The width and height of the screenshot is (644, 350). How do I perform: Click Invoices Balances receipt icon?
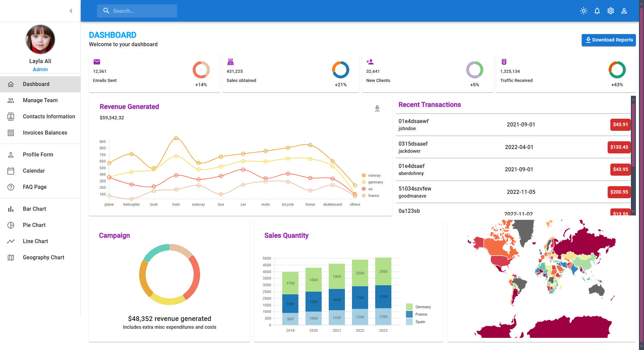pos(11,133)
